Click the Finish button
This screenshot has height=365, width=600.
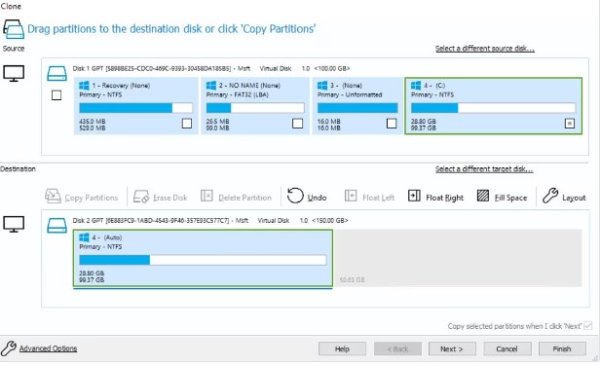click(x=562, y=349)
